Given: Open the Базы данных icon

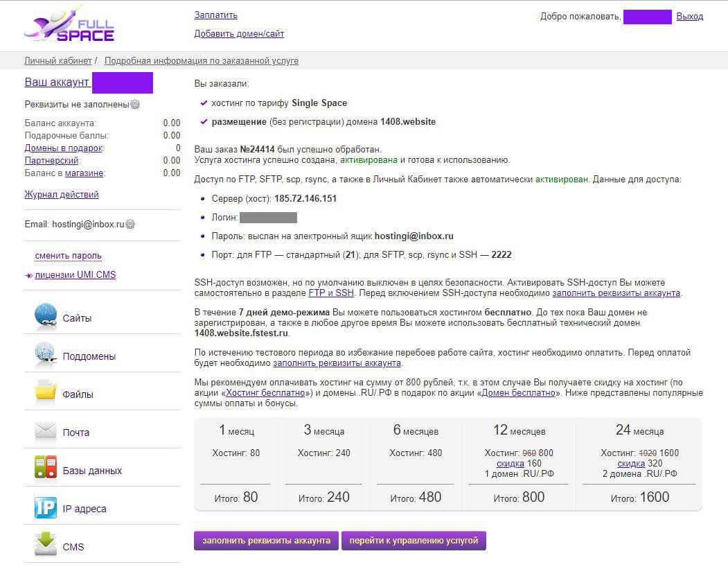Looking at the screenshot, I should coord(46,468).
